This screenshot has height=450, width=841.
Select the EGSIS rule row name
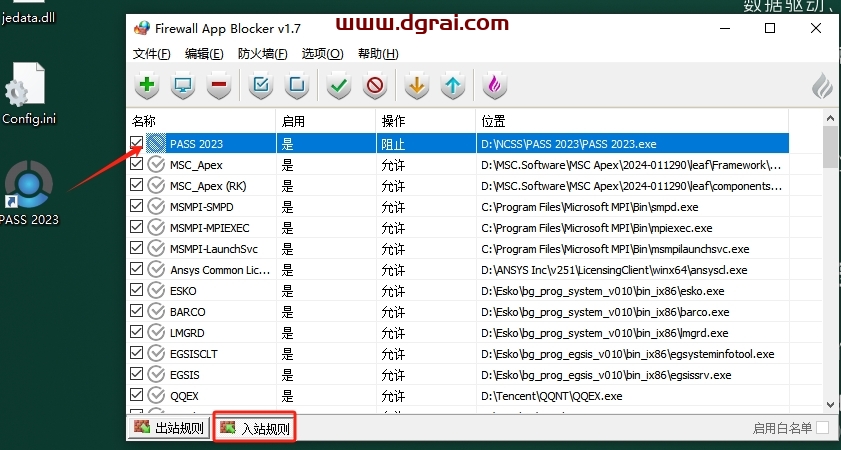(185, 375)
